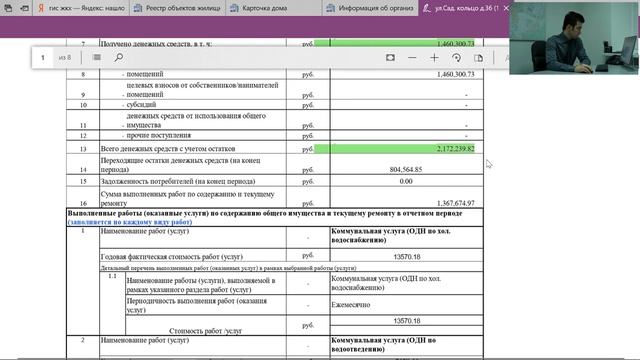Click the PDF page number field
This screenshot has width=640, height=360.
[42, 58]
